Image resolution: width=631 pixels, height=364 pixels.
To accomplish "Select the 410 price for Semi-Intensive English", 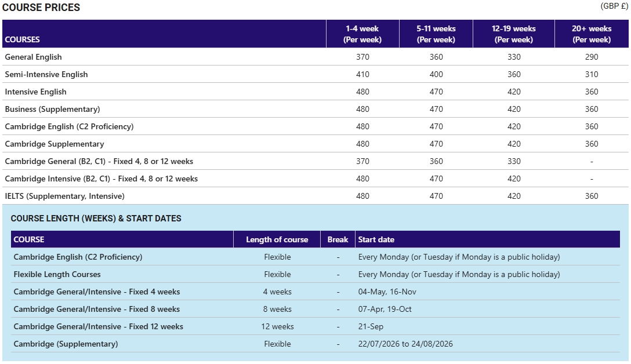I will 362,74.
